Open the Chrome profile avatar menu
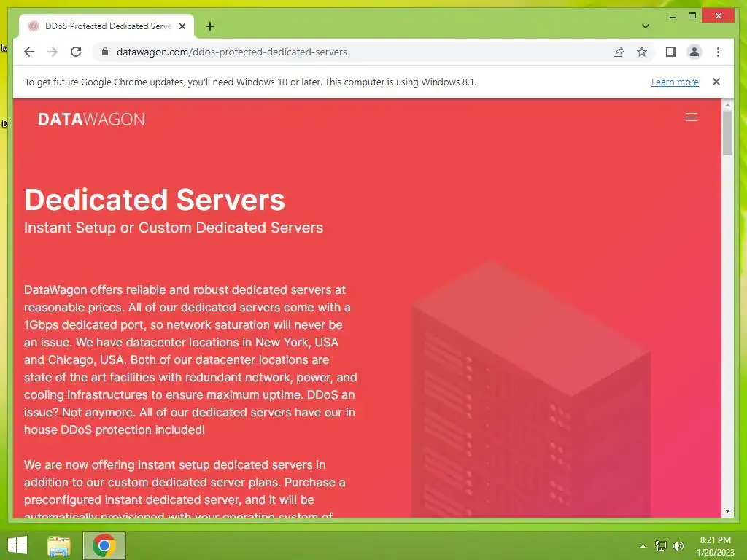747x560 pixels. click(694, 52)
